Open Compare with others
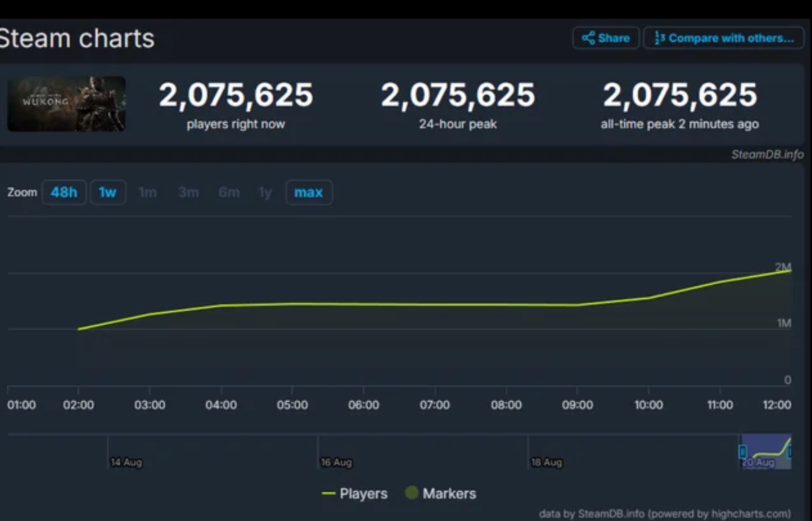 [x=724, y=38]
